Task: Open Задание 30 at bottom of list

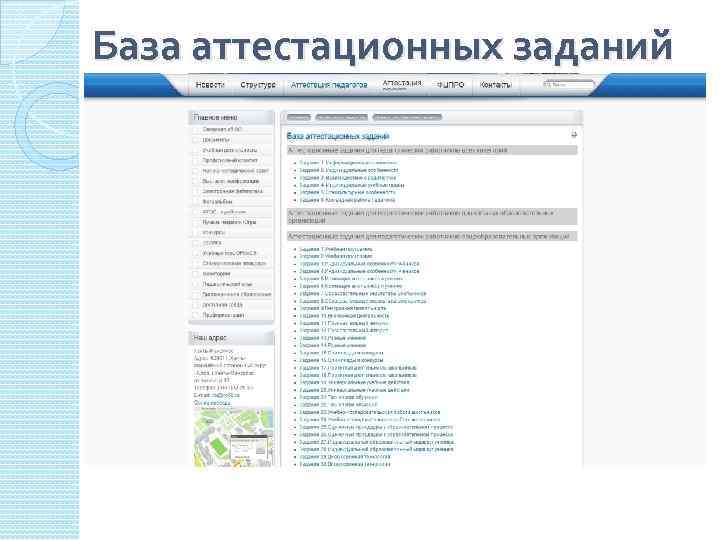Action: pos(345,464)
